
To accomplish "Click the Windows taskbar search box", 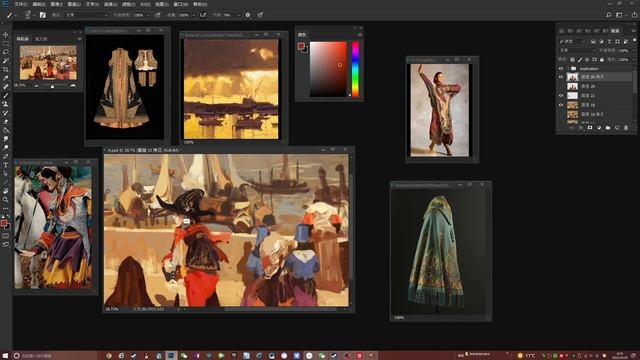I will (x=55, y=356).
